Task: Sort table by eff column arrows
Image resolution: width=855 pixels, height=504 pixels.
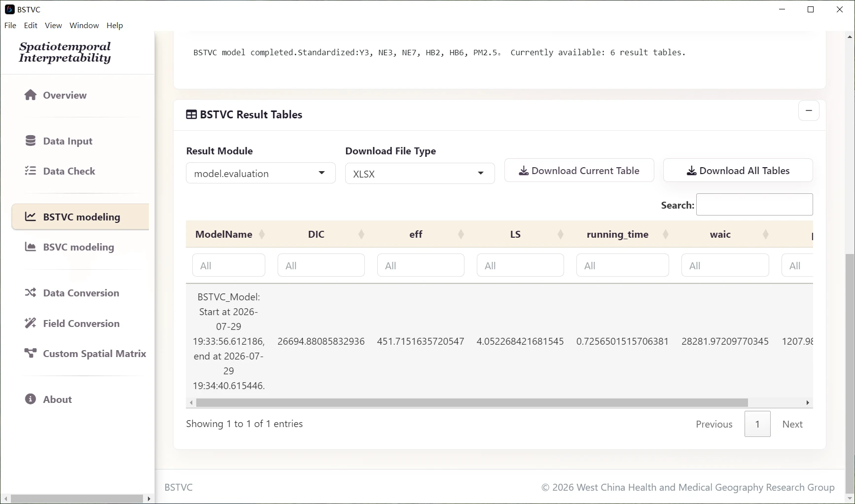Action: (461, 234)
